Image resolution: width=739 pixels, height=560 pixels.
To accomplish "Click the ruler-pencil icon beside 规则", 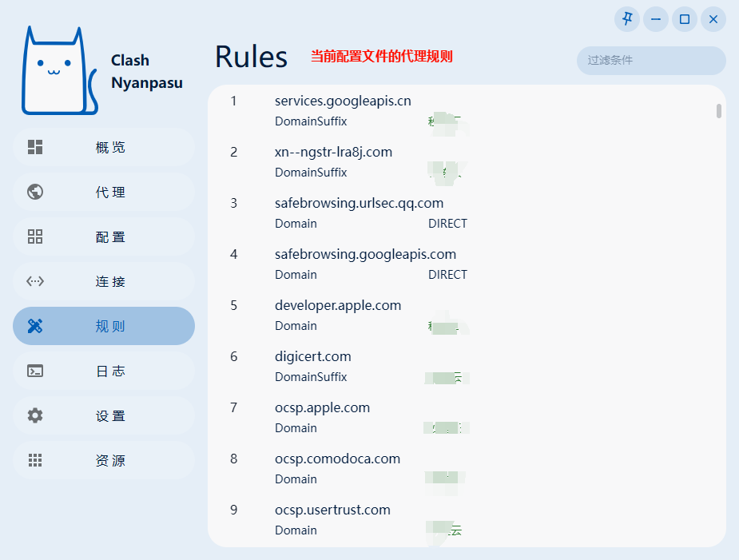I will pos(35,326).
